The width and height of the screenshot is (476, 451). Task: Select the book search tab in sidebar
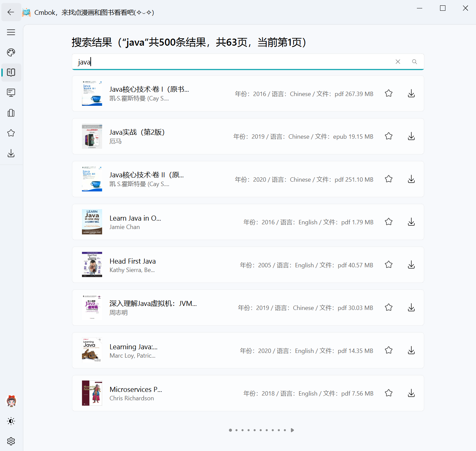[x=11, y=73]
